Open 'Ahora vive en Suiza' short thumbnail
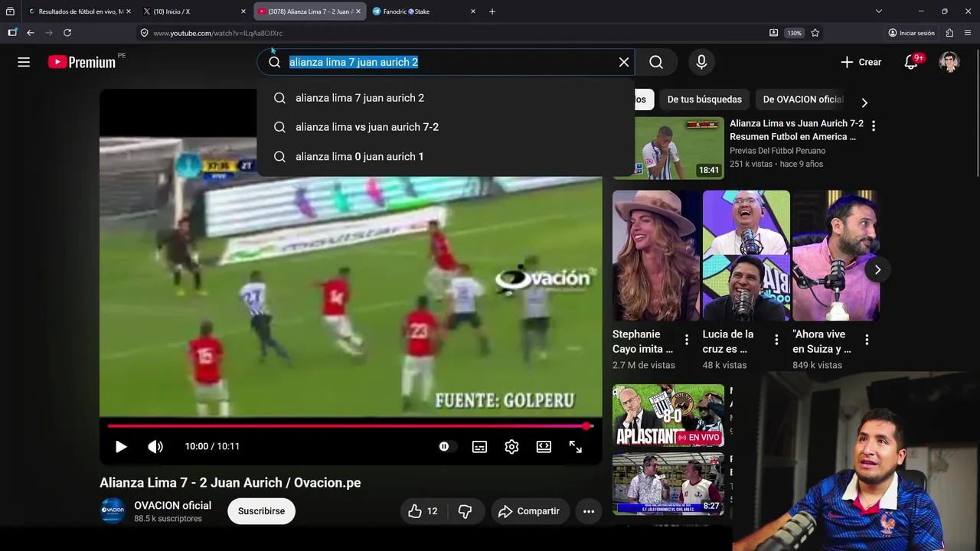 [x=836, y=256]
